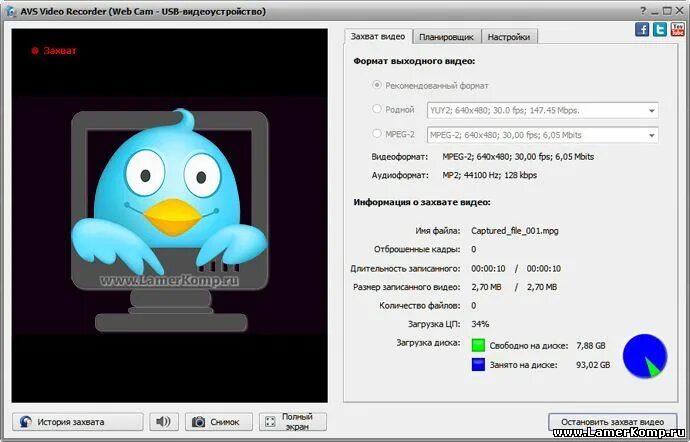Click the blue Занято на диске swatch
Screen dimensions: 690x442
[478, 365]
